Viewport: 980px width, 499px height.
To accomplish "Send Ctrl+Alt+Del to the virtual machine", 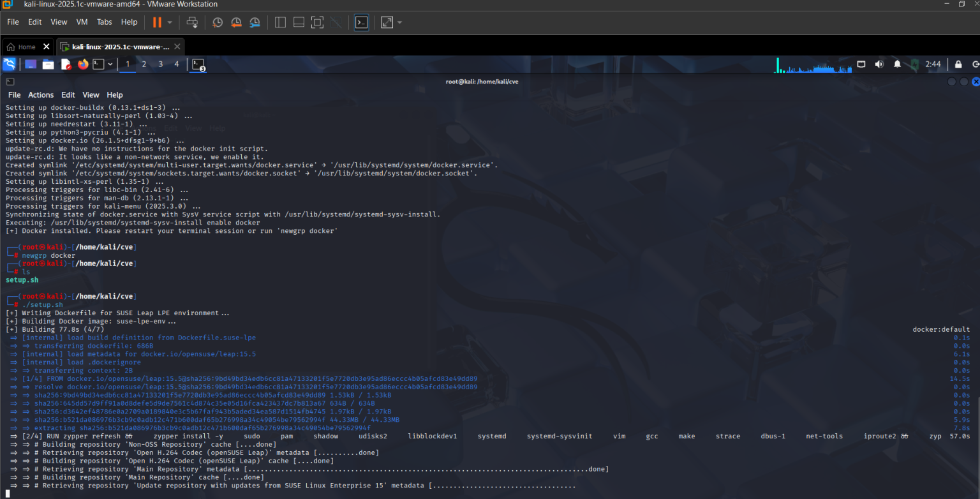I will pos(193,22).
